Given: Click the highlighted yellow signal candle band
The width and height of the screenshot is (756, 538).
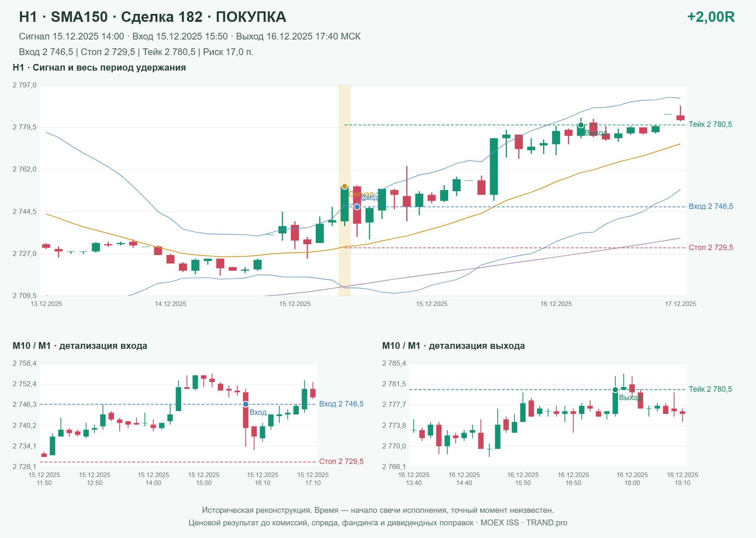Looking at the screenshot, I should [344, 190].
